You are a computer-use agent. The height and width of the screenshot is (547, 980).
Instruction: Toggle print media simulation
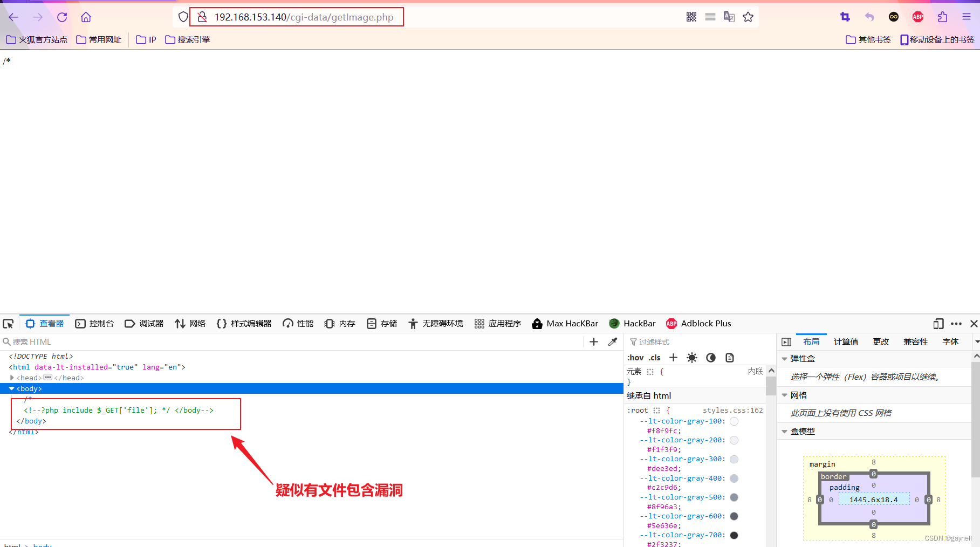730,358
